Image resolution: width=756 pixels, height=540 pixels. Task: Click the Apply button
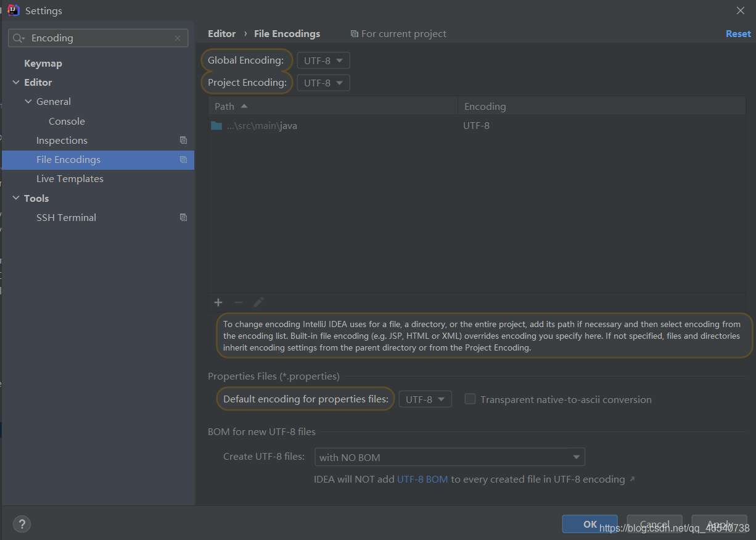click(719, 523)
